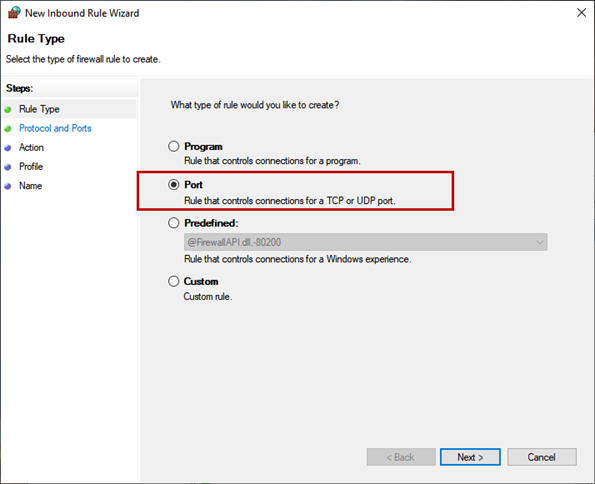Viewport: 595px width, 484px height.
Task: Close the New Inbound Rule Wizard window
Action: pyautogui.click(x=581, y=13)
